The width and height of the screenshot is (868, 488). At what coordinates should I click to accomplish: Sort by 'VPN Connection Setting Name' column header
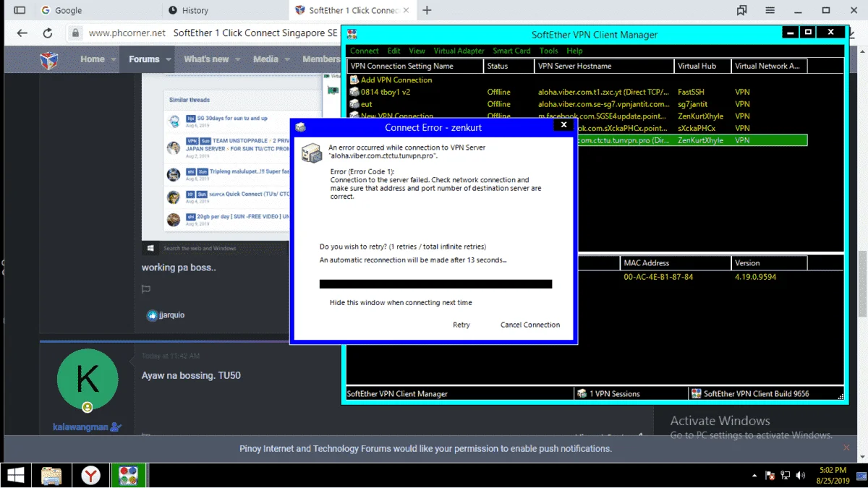click(x=415, y=66)
